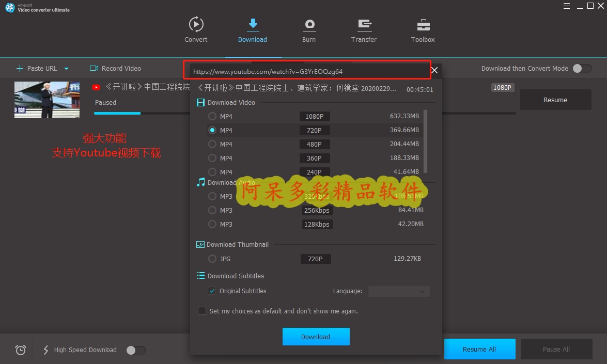Close the download options dialog
607x364 pixels.
(434, 70)
